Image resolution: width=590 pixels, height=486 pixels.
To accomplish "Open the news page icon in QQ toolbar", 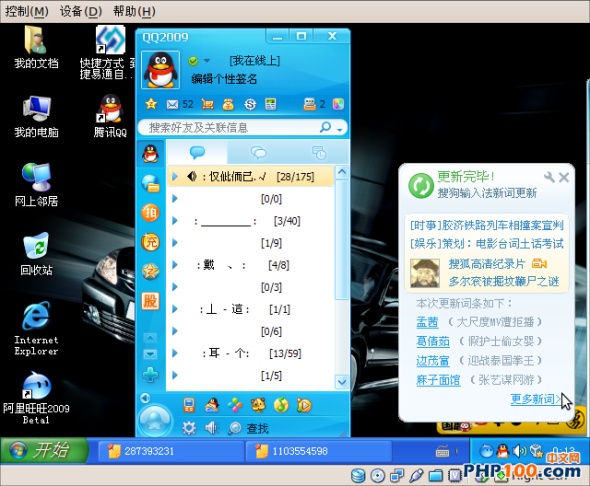I will (271, 104).
